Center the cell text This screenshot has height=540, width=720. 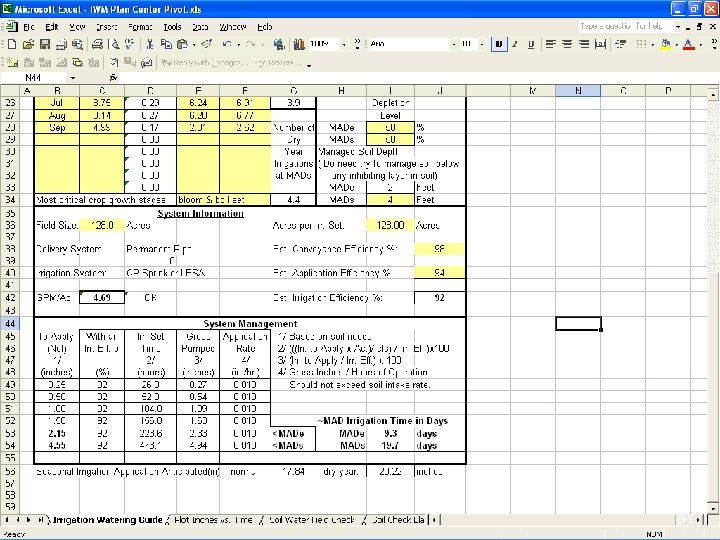[x=567, y=44]
